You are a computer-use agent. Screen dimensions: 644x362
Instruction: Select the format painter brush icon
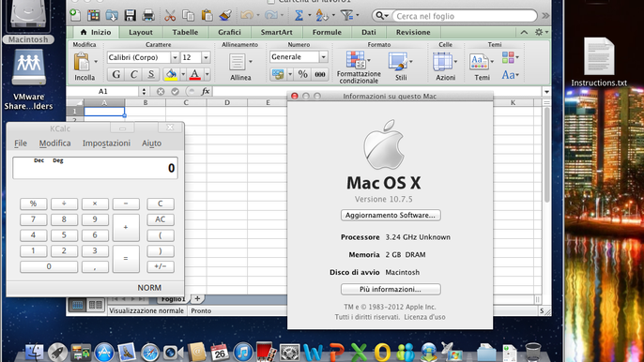(x=225, y=16)
